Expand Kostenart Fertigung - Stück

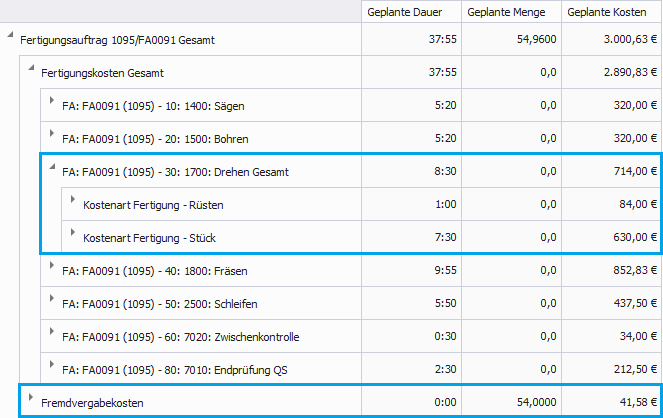click(x=73, y=236)
